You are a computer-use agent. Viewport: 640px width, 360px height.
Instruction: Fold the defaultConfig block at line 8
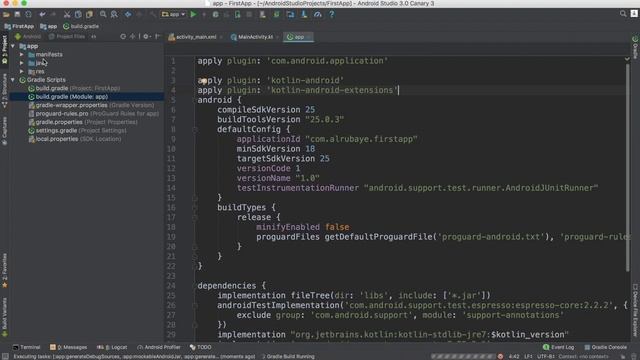195,130
